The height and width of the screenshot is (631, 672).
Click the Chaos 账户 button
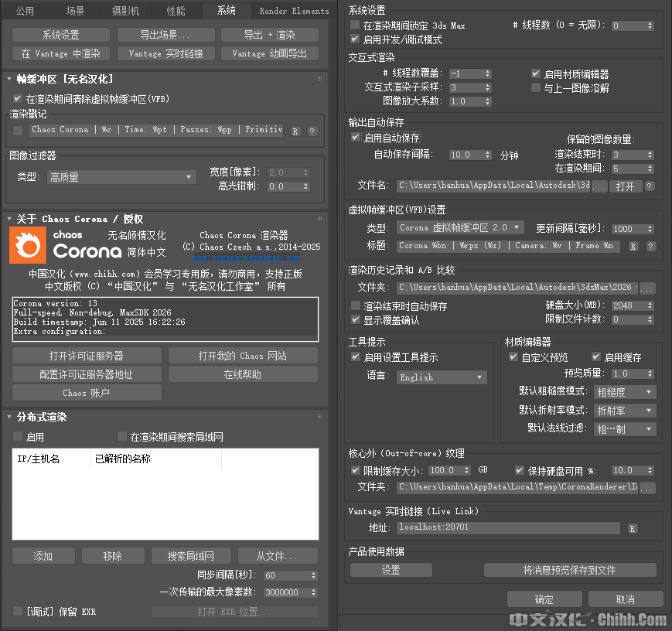[86, 392]
